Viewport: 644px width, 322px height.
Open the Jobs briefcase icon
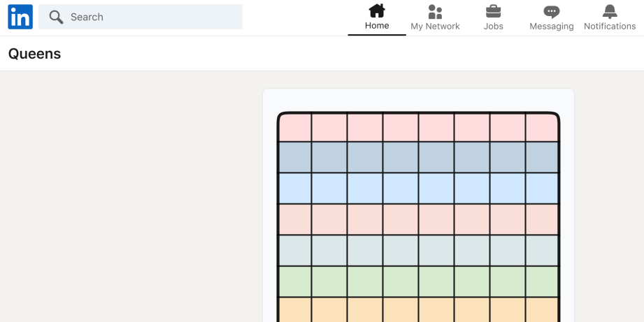pos(493,10)
